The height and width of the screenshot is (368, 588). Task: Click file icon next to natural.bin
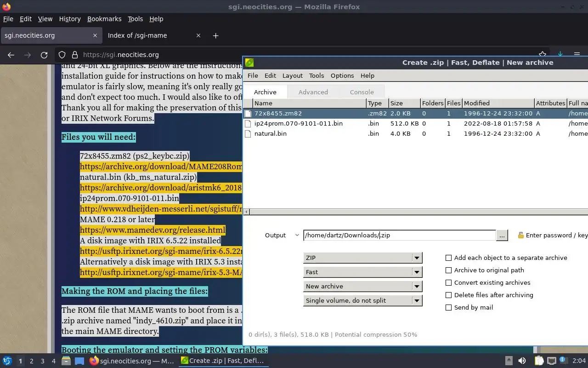pos(248,133)
